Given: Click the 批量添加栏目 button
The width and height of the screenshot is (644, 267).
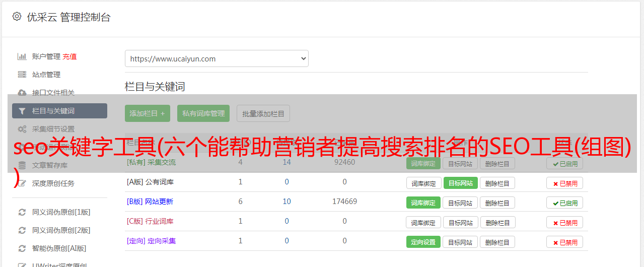Looking at the screenshot, I should click(x=263, y=113).
